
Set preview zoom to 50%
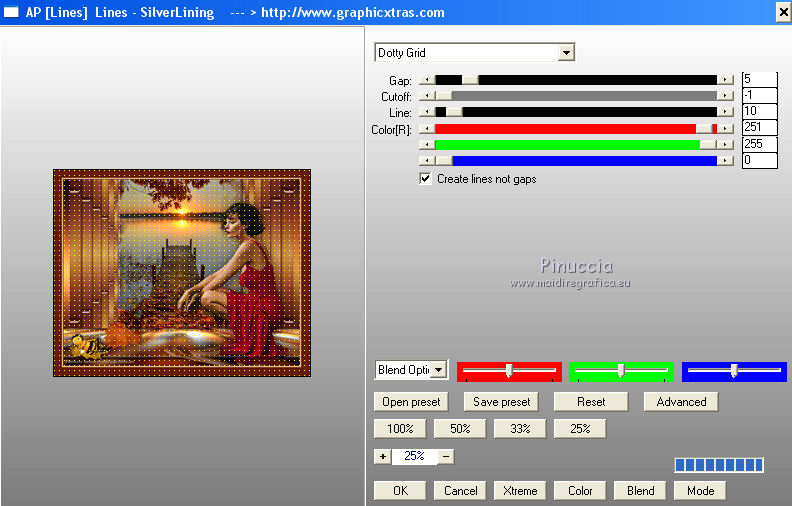click(x=460, y=429)
